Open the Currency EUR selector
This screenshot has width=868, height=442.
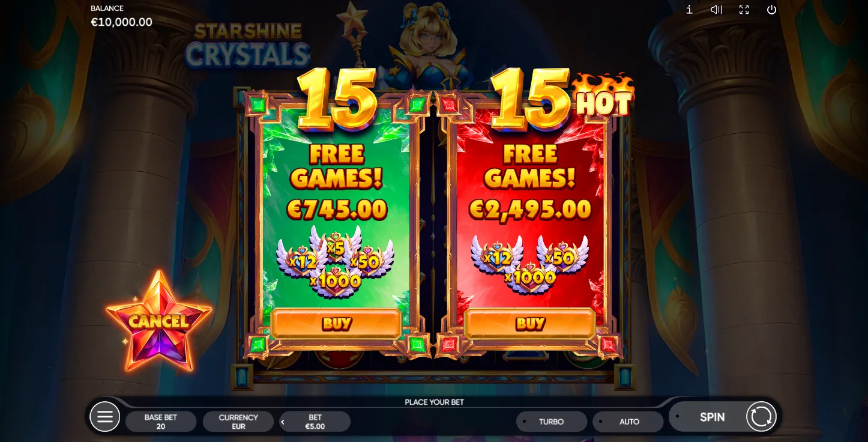[238, 422]
